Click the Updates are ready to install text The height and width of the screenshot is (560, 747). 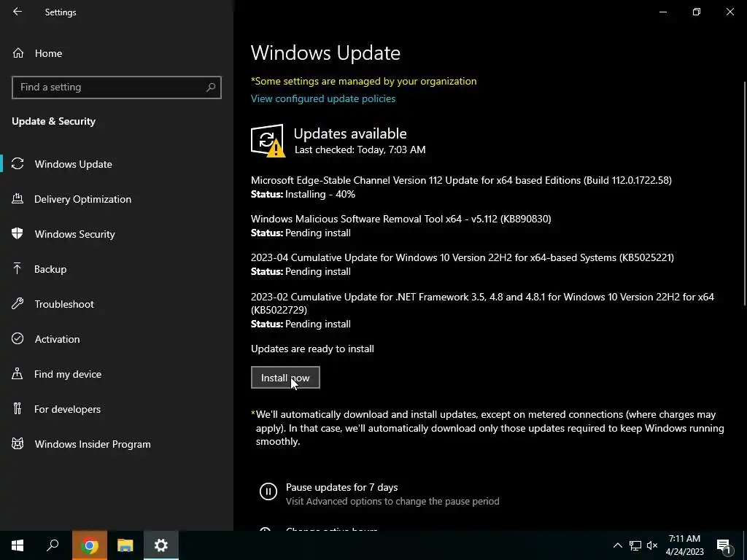(312, 349)
